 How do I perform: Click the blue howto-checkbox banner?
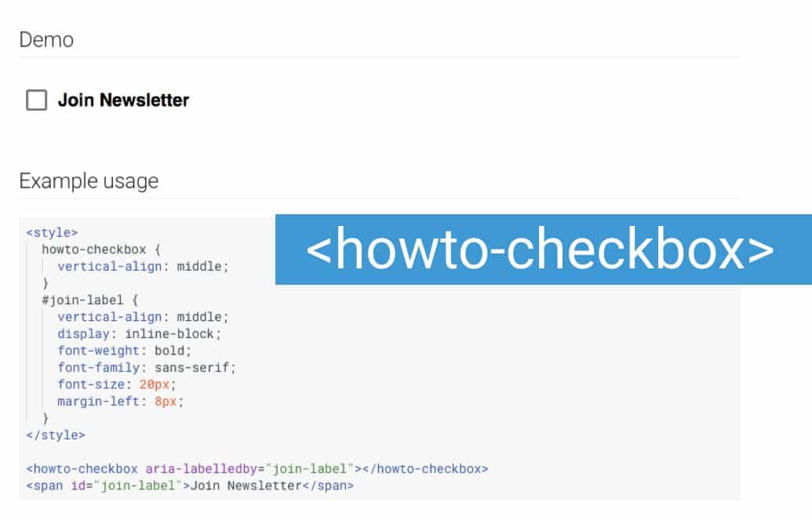(x=543, y=248)
